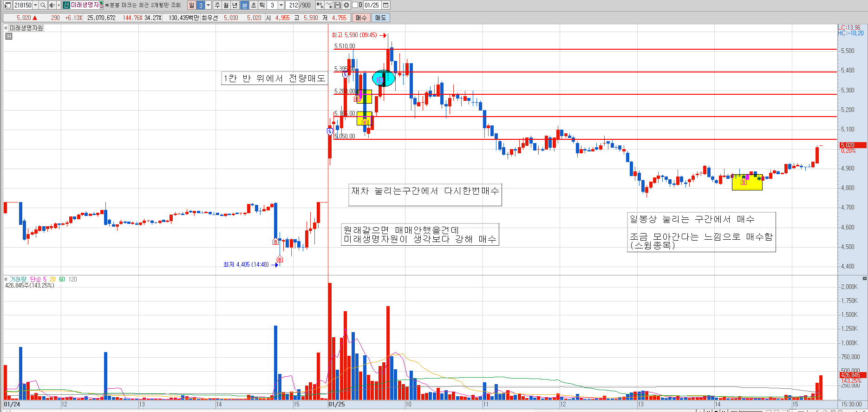Switch to 주 (weekly) chart period
Viewport: 868px width, 412px height.
217,5
